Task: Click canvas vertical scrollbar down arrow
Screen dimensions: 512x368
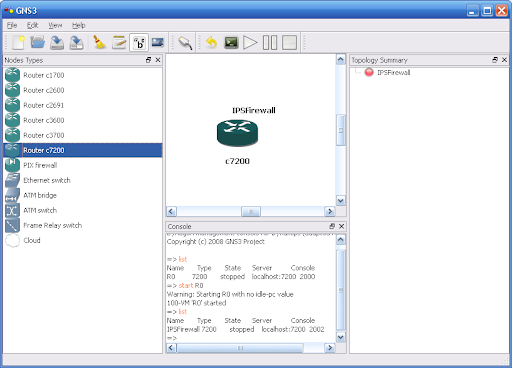Action: point(340,201)
